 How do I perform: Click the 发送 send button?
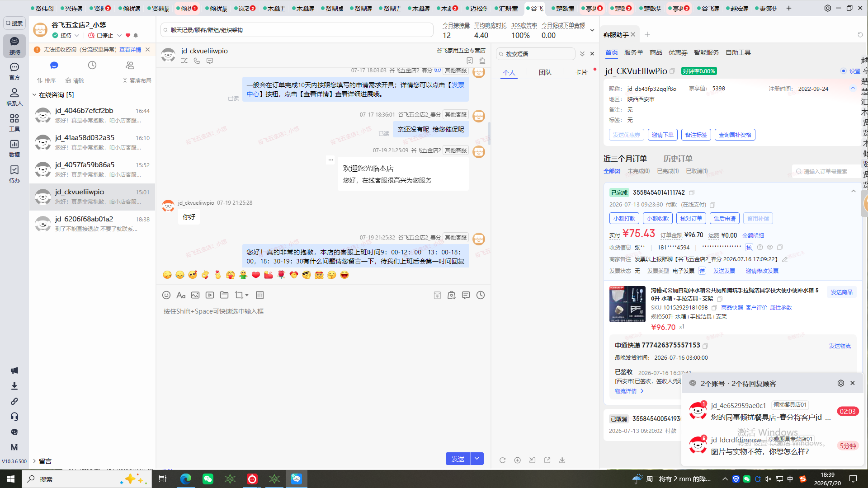[x=458, y=459]
